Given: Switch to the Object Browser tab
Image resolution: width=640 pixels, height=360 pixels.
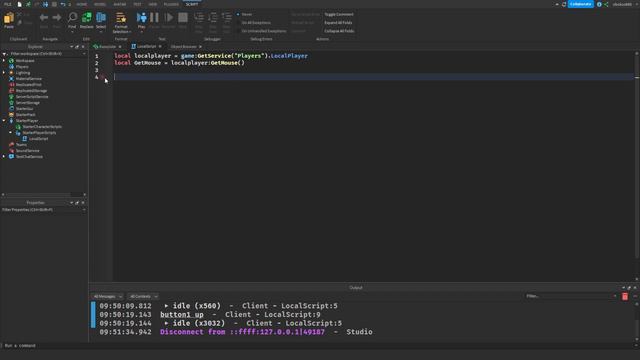Looking at the screenshot, I should coord(183,47).
